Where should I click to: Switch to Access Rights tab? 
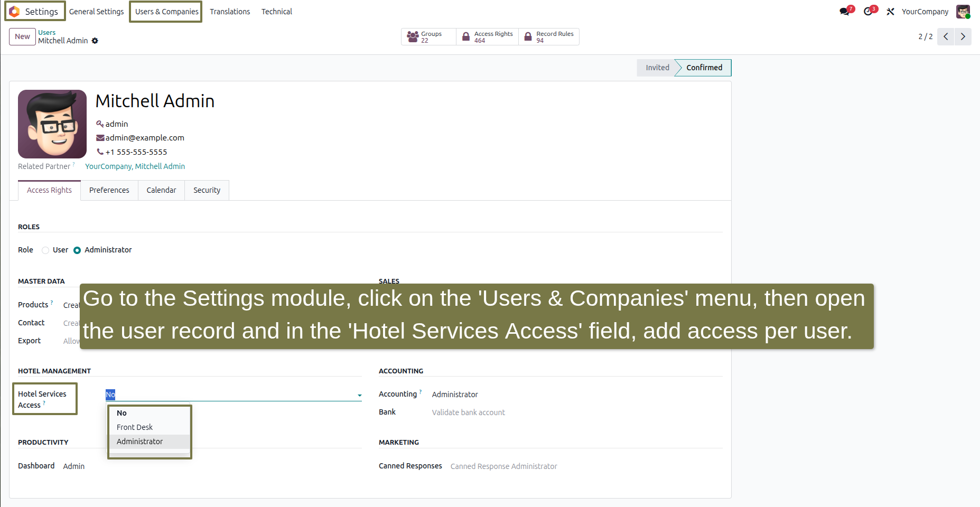pyautogui.click(x=49, y=190)
